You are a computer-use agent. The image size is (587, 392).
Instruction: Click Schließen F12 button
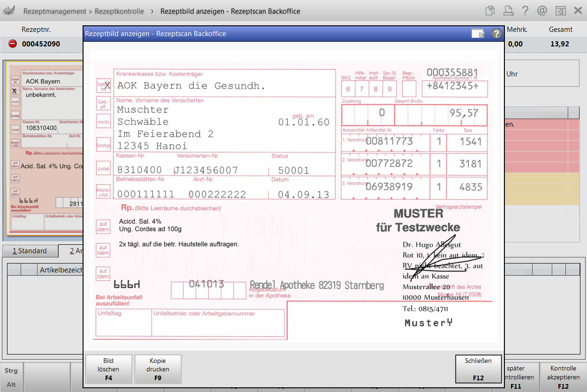tap(478, 369)
